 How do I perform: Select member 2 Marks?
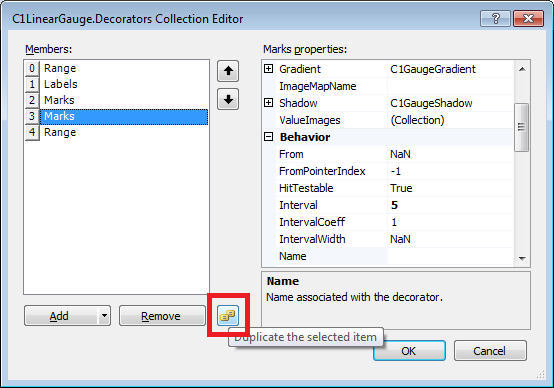pos(124,100)
